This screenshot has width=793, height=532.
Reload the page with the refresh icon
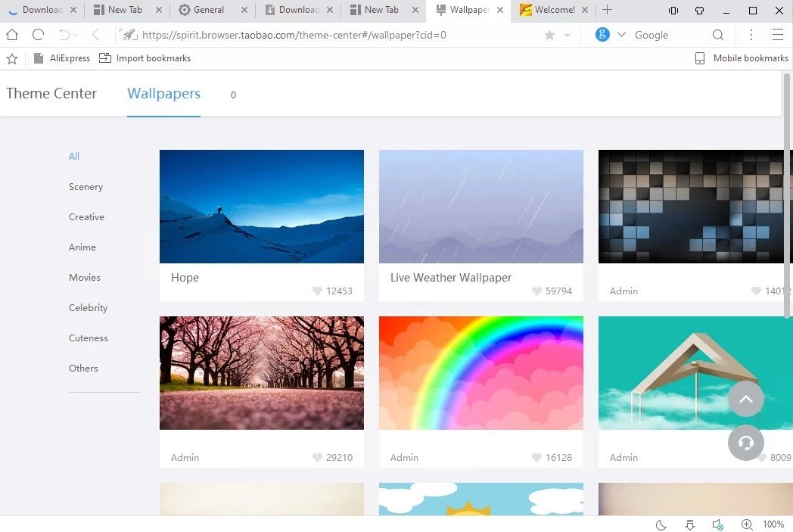point(38,35)
